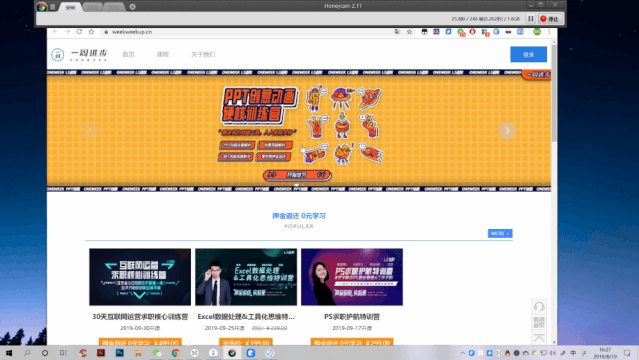This screenshot has width=639, height=360.
Task: Go to the browser home page icon
Action: coord(91,32)
